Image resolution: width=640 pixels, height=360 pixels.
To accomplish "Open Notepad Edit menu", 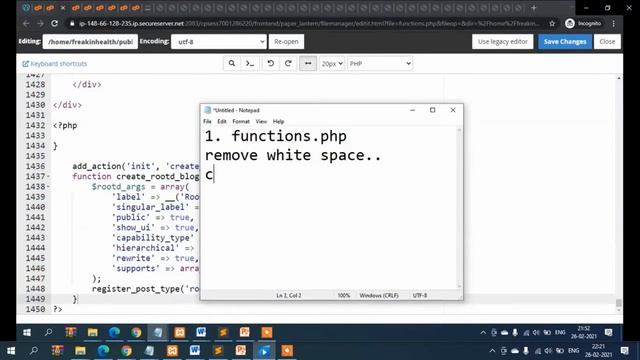I will click(x=222, y=122).
